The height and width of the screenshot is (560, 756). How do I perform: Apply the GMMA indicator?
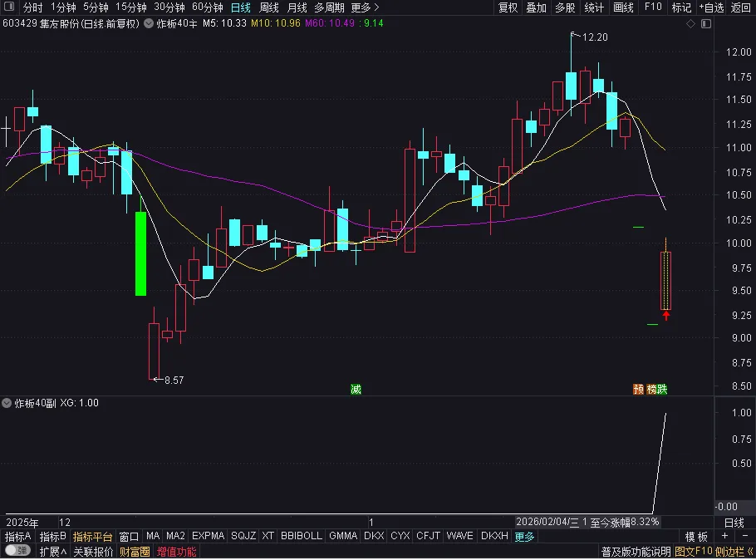(x=343, y=537)
